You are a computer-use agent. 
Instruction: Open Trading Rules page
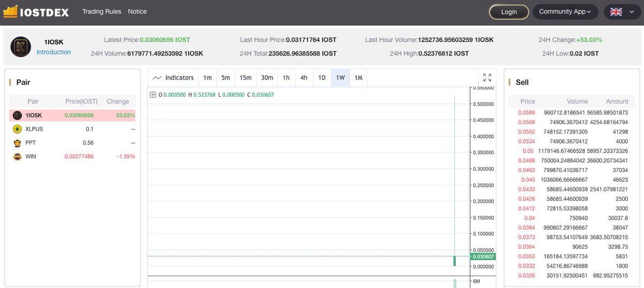pos(101,11)
